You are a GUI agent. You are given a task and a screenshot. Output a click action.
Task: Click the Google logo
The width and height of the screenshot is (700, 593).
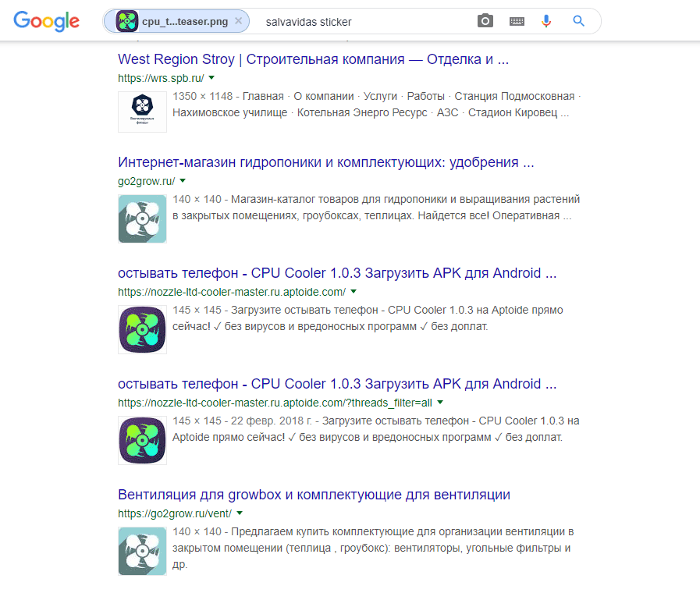(46, 21)
